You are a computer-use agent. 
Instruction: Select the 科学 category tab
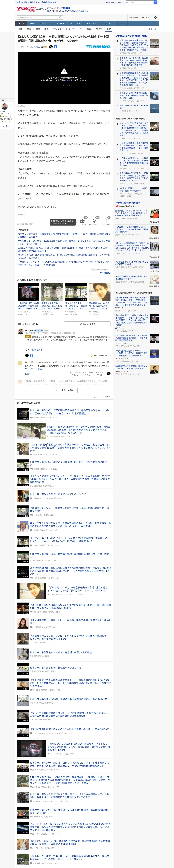(89, 29)
